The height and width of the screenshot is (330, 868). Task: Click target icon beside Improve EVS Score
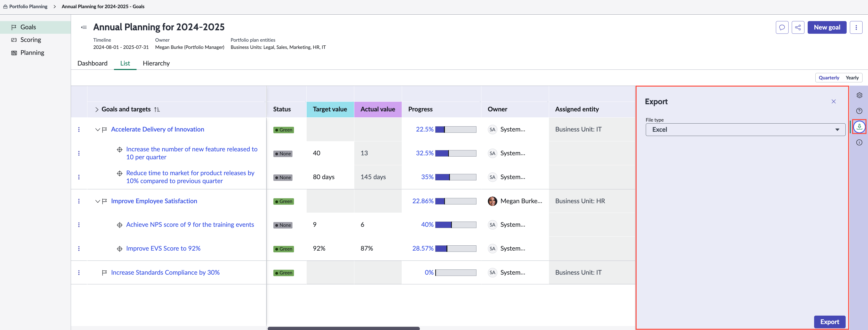pos(120,249)
